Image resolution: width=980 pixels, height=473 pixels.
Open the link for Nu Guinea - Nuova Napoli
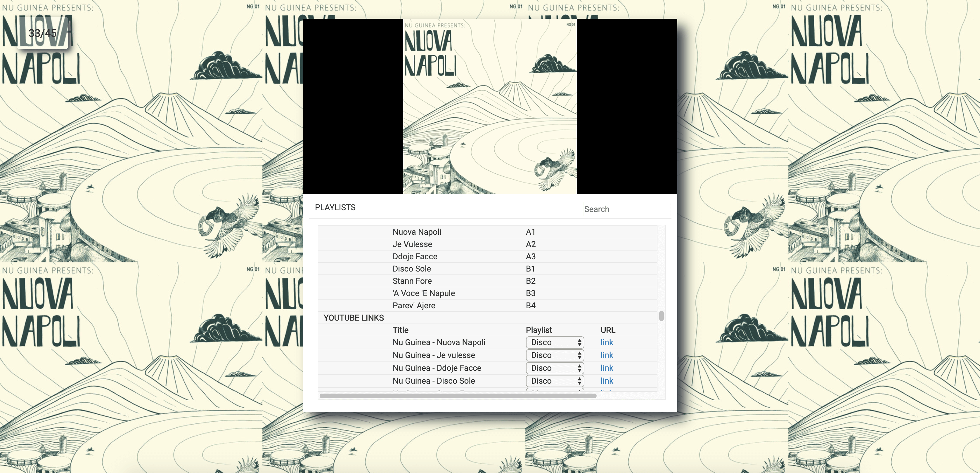pyautogui.click(x=607, y=342)
